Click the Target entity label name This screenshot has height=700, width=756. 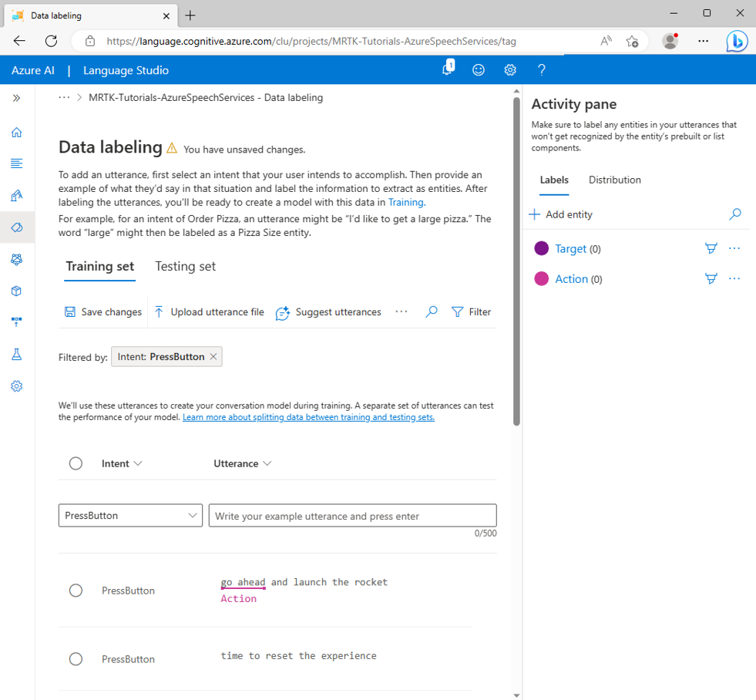pos(571,248)
